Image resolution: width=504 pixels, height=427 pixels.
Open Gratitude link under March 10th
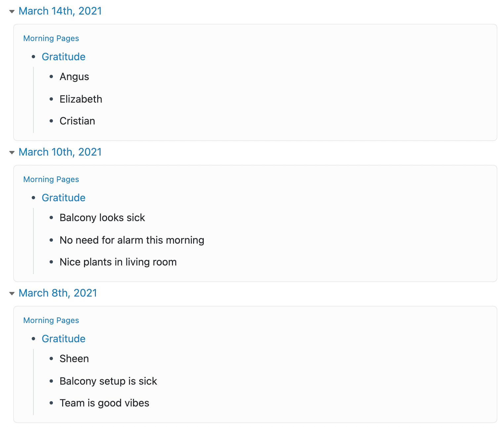63,198
